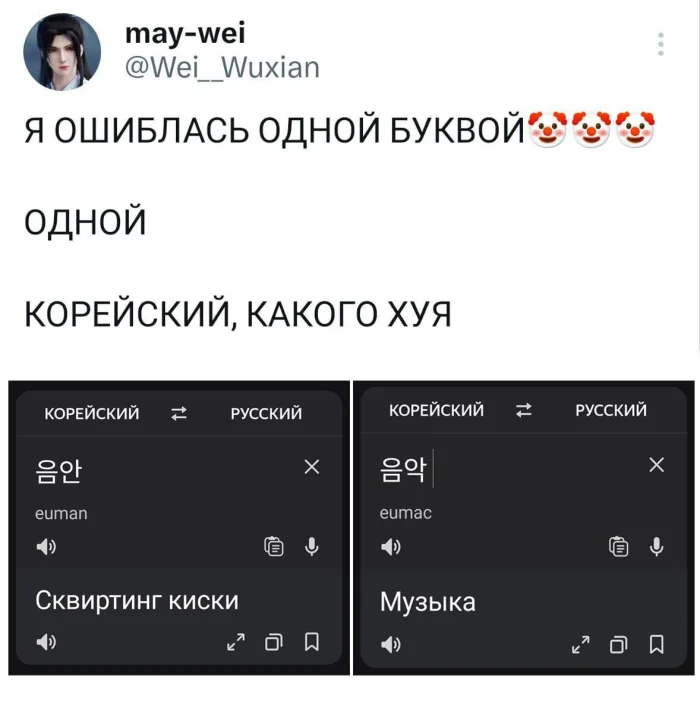700x704 pixels.
Task: Swap languages in the right translator panel
Action: [x=524, y=410]
